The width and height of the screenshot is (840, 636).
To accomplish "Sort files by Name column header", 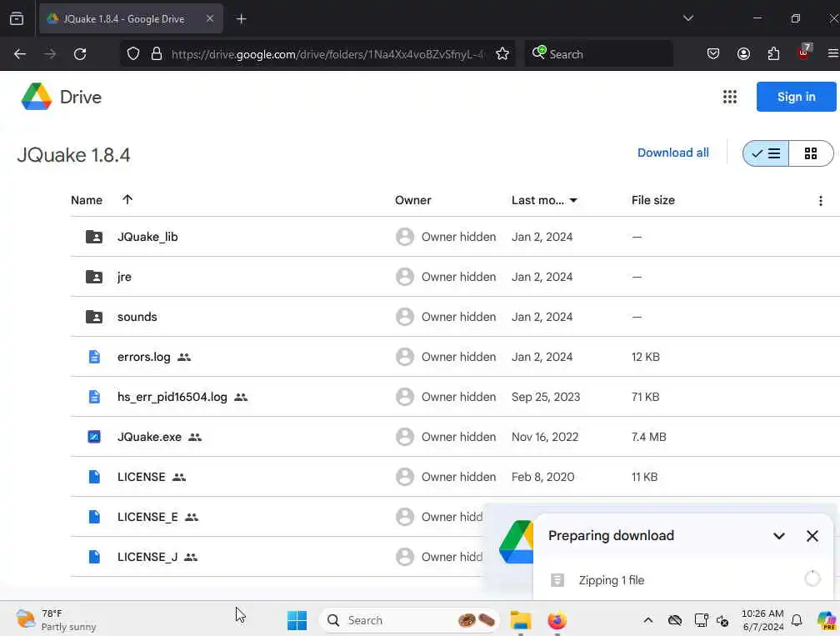I will [x=87, y=200].
